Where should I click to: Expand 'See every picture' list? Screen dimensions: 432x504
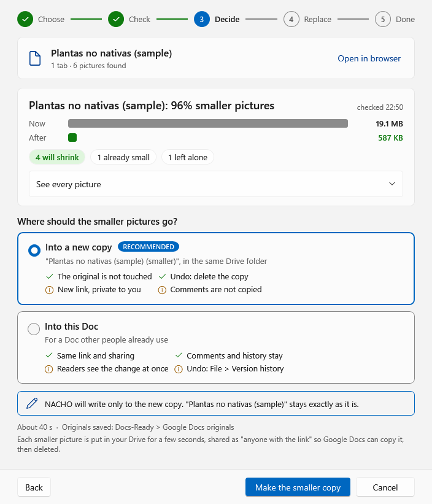pyautogui.click(x=216, y=184)
